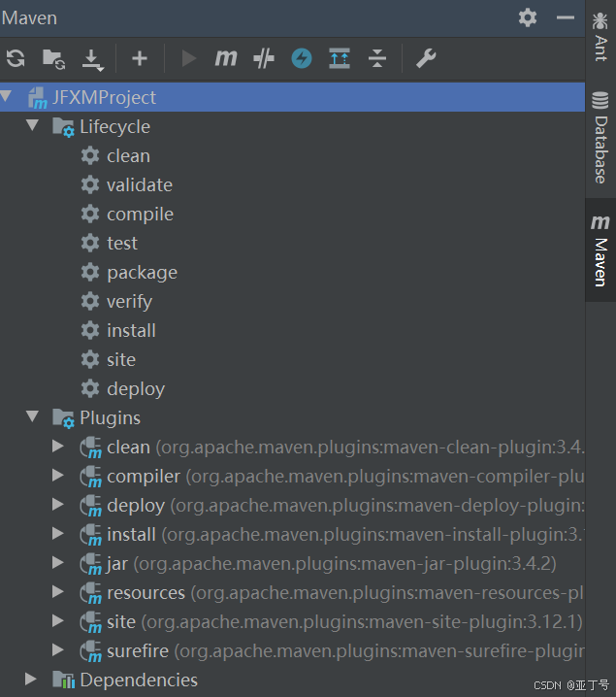Generate sources and update folders icon
616x697 pixels.
tap(53, 59)
